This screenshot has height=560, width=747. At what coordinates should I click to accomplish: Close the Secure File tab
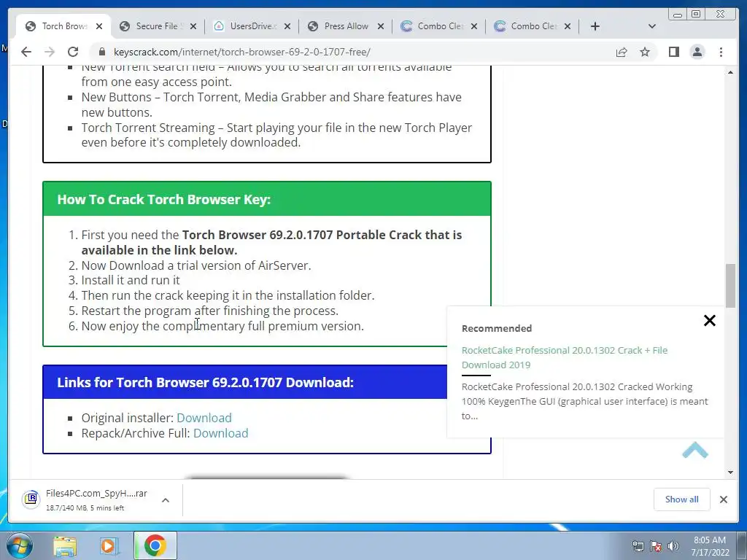[x=193, y=26]
